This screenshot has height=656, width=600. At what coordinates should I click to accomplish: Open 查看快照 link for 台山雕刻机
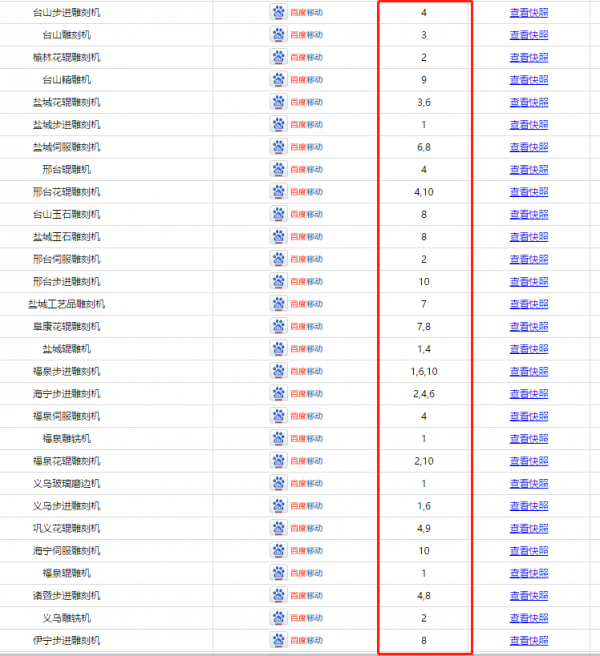click(x=529, y=35)
